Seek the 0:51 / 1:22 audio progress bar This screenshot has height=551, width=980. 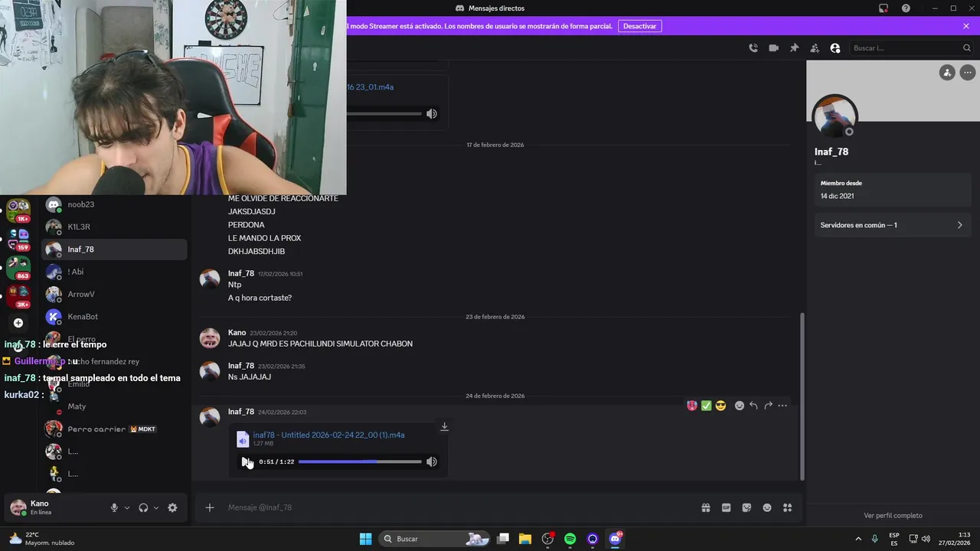(x=360, y=461)
